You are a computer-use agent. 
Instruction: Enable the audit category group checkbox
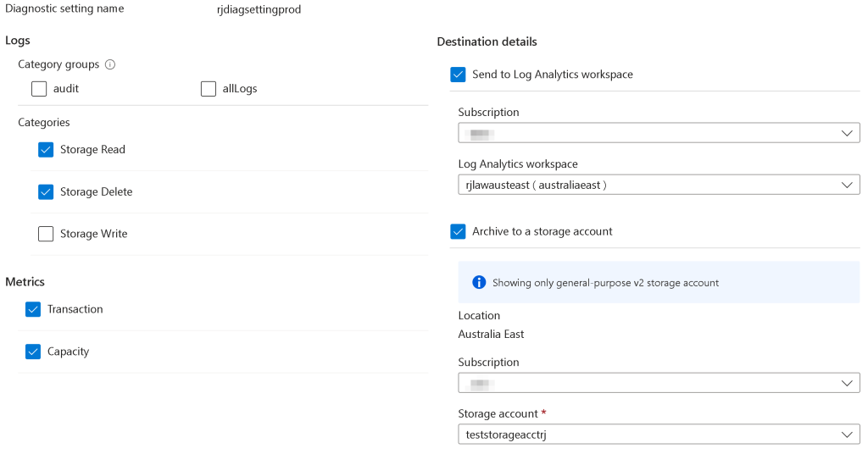pyautogui.click(x=39, y=89)
